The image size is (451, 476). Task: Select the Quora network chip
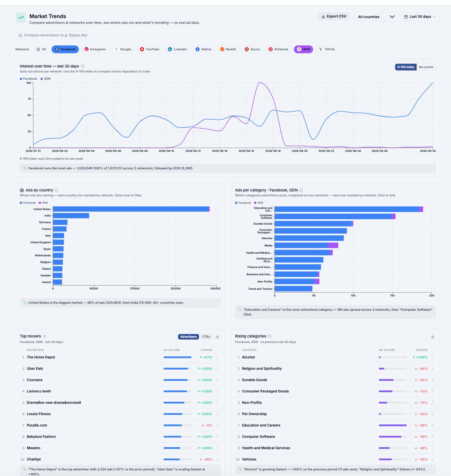[252, 49]
